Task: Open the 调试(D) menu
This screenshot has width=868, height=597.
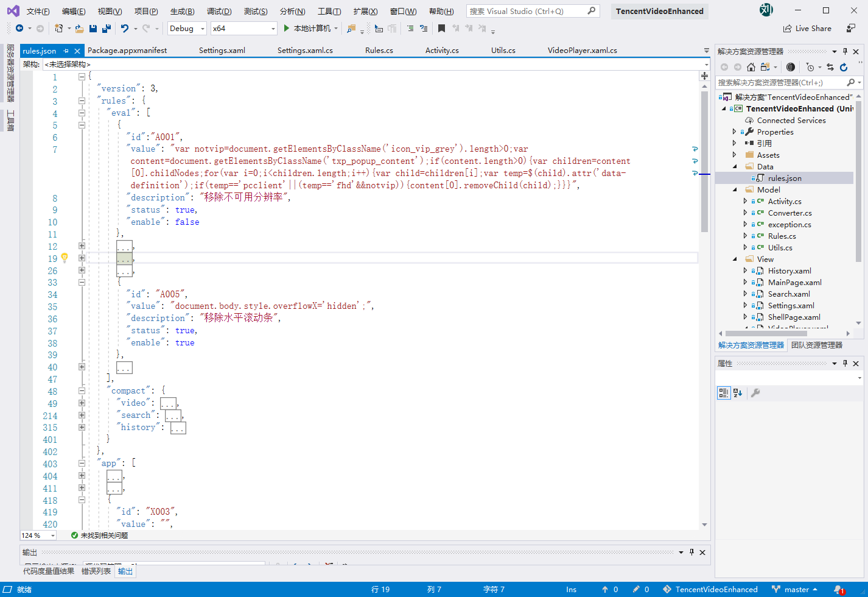Action: click(219, 11)
